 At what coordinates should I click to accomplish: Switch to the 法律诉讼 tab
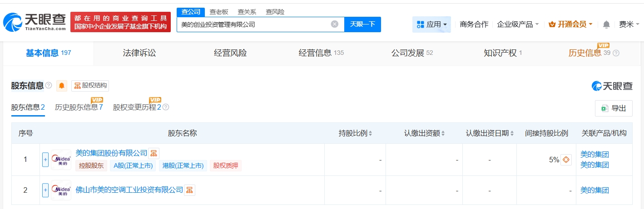tap(139, 53)
